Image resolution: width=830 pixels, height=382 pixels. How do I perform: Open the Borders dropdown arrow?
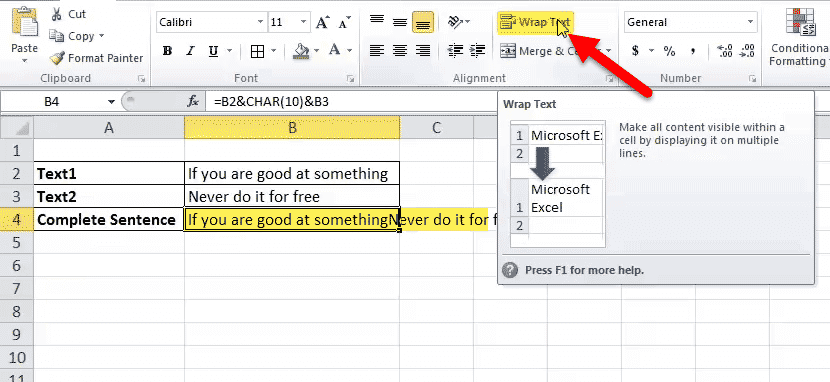pyautogui.click(x=274, y=51)
